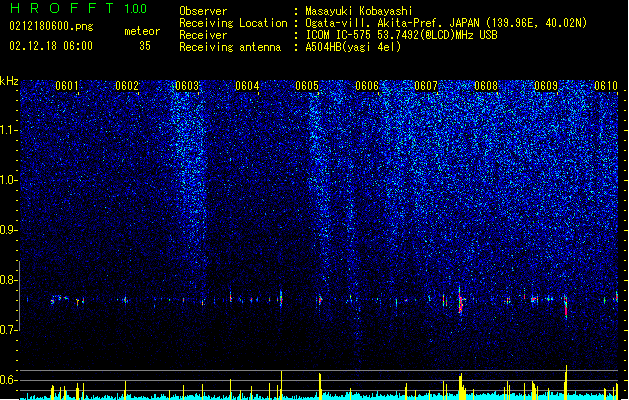Click the 0601 time marker
This screenshot has height=400, width=629.
[x=67, y=86]
